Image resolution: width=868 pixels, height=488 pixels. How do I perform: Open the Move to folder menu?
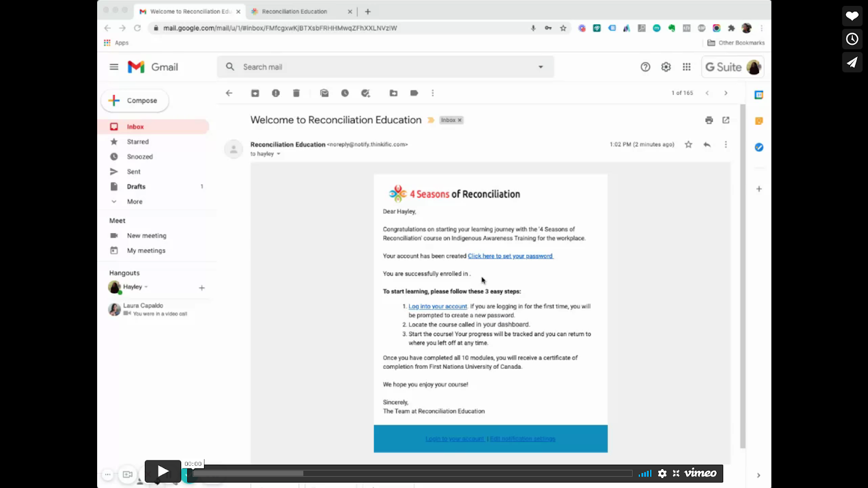[393, 93]
